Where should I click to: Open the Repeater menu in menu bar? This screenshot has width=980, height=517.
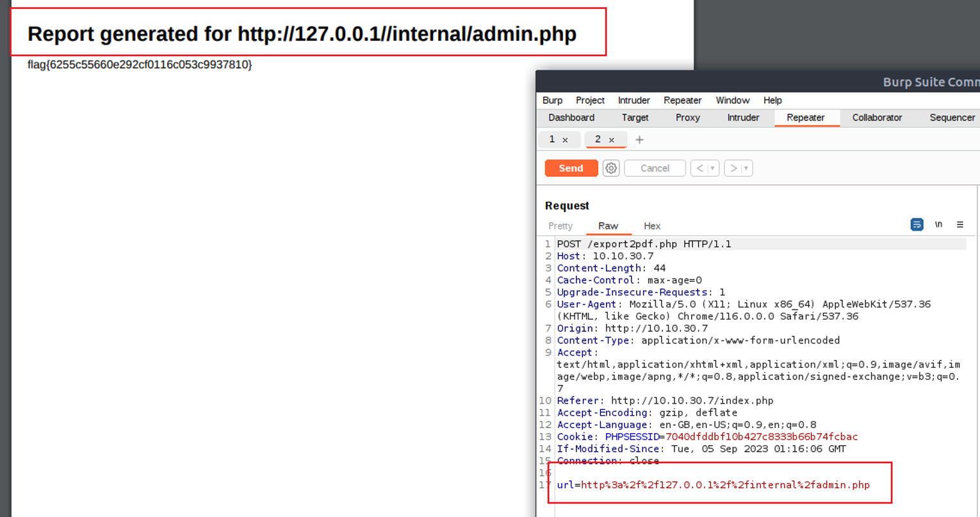(x=682, y=101)
